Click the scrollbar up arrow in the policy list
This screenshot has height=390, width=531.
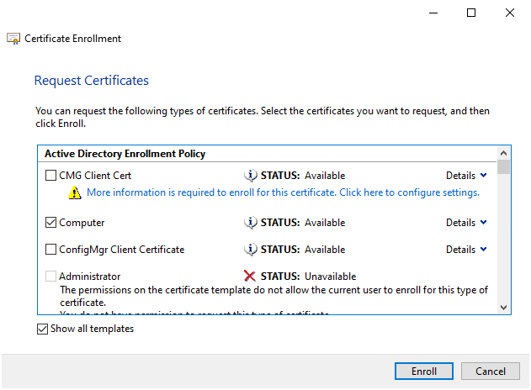coord(504,153)
